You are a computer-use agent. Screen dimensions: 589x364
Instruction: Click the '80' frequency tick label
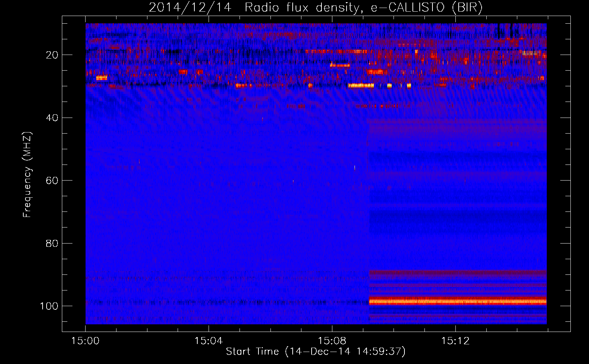pos(52,243)
